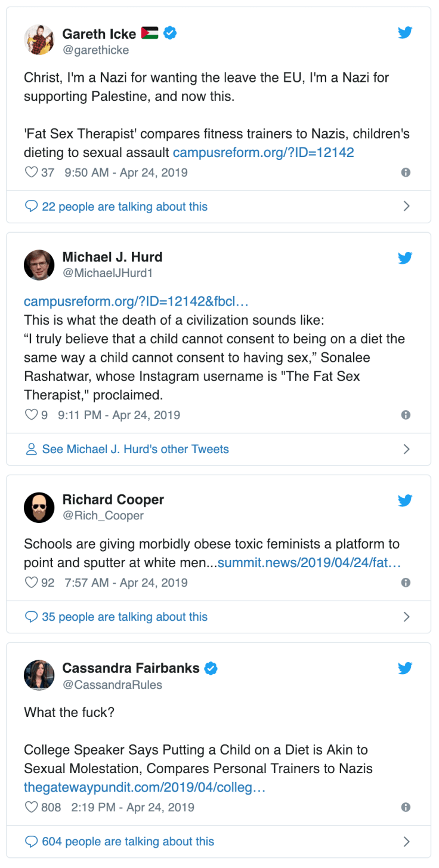439x868 pixels.
Task: Like Gareth Icke's tweet with the heart icon
Action: pos(30,172)
